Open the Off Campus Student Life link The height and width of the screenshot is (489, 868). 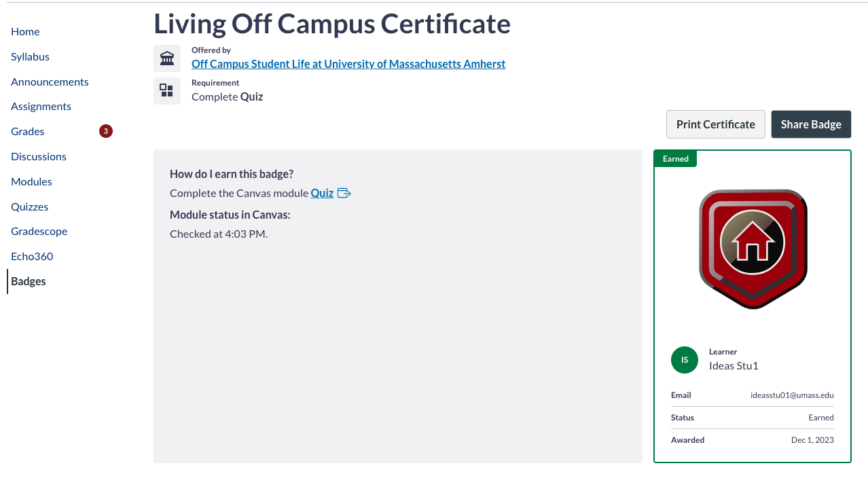tap(348, 64)
